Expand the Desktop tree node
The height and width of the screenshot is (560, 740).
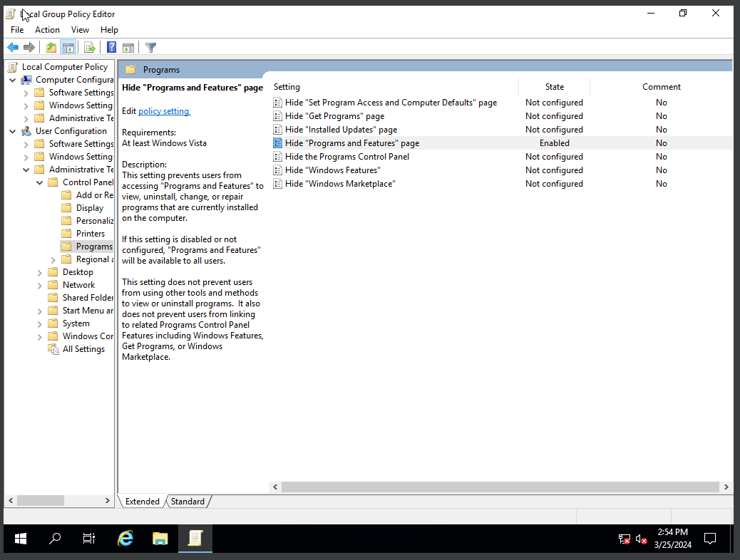40,273
